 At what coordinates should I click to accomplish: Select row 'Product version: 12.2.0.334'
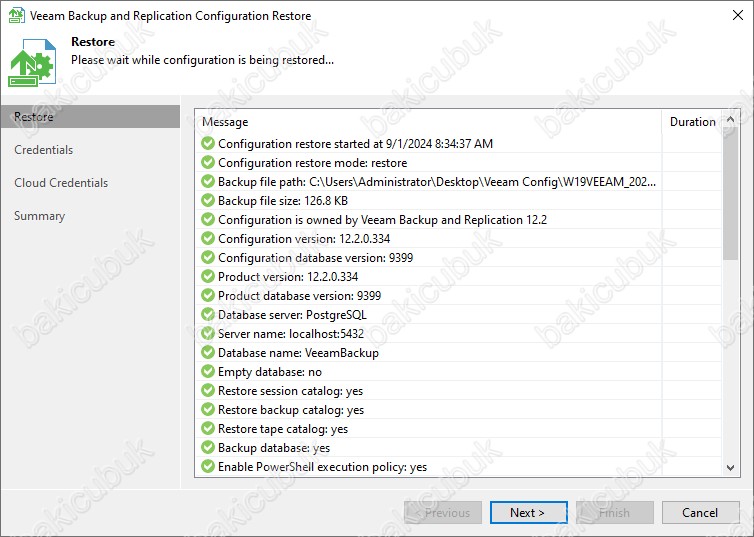pos(459,276)
